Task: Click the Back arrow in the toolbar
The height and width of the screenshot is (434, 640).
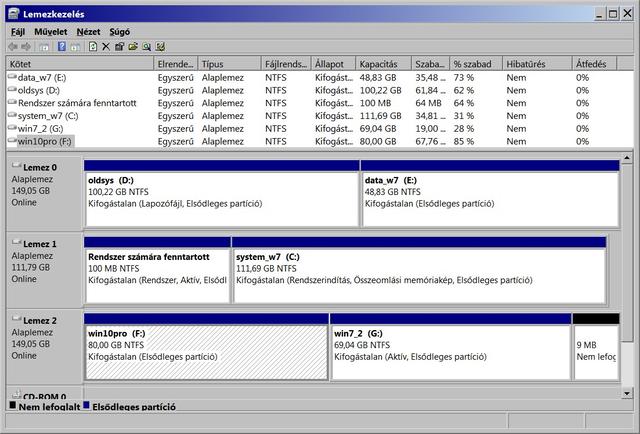Action: 13,46
